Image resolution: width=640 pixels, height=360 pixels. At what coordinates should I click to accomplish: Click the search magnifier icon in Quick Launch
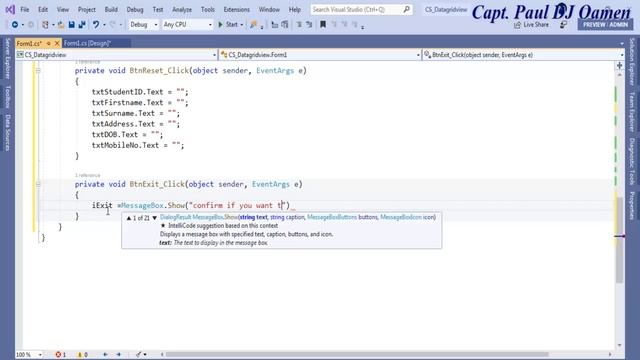pyautogui.click(x=407, y=9)
